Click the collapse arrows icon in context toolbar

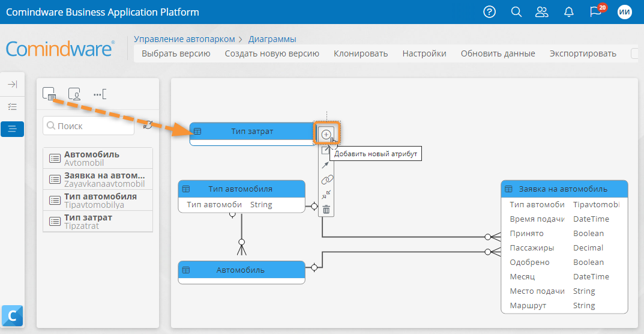click(326, 195)
